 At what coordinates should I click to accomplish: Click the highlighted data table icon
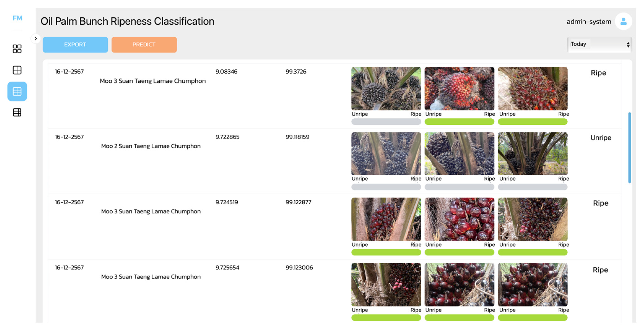(x=17, y=91)
